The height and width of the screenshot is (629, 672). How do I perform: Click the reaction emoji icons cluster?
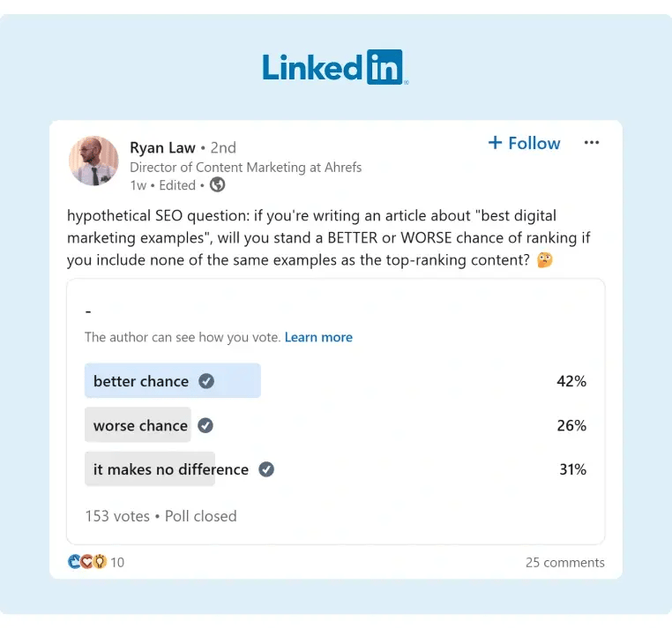click(86, 562)
